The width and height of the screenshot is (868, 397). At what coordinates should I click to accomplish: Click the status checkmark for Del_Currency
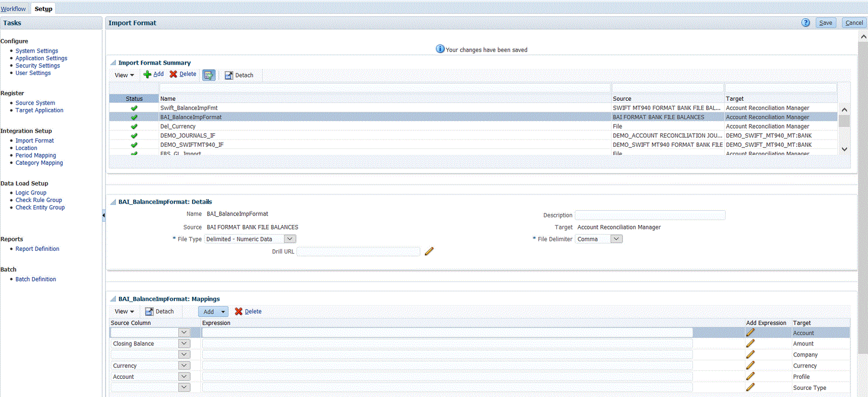134,126
